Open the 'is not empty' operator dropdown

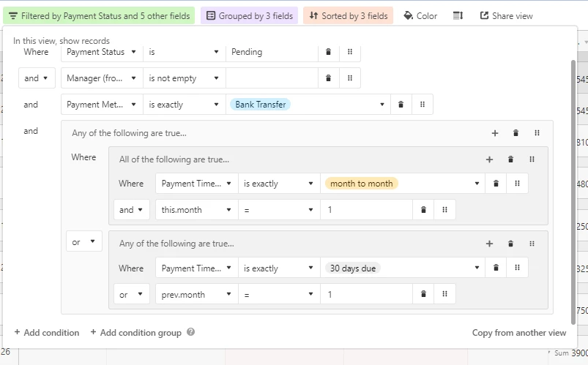[184, 78]
